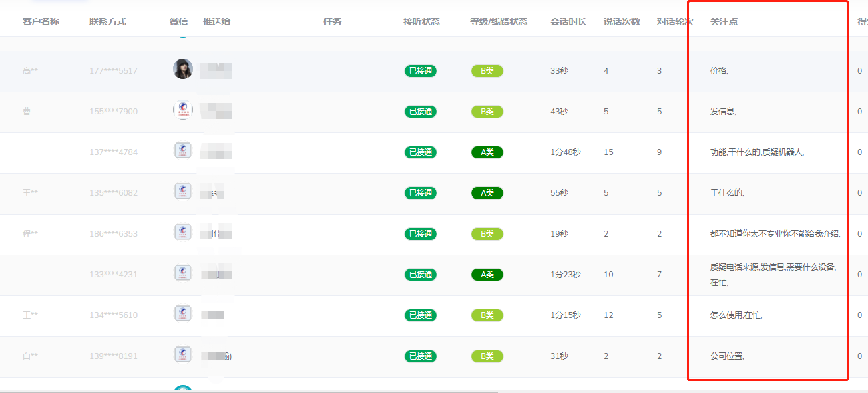Click the 等级/线索状态 column header
Screen dimensions: 868x393
click(498, 22)
